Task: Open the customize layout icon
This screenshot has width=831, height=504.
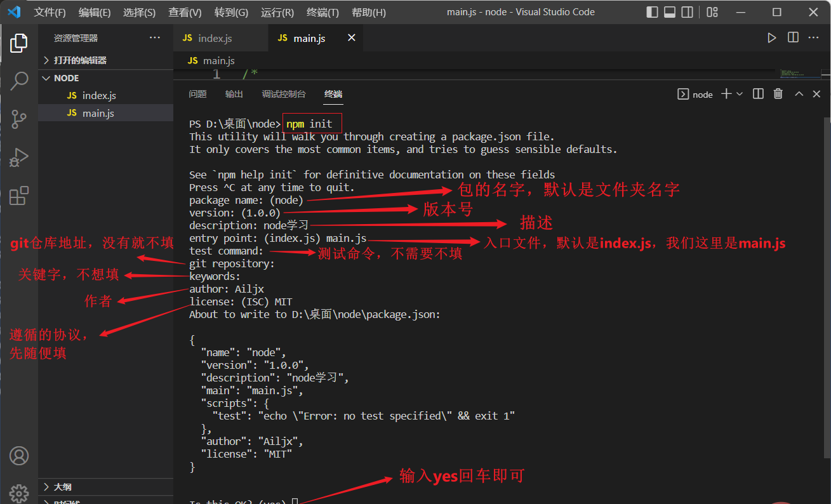Action: coord(712,12)
